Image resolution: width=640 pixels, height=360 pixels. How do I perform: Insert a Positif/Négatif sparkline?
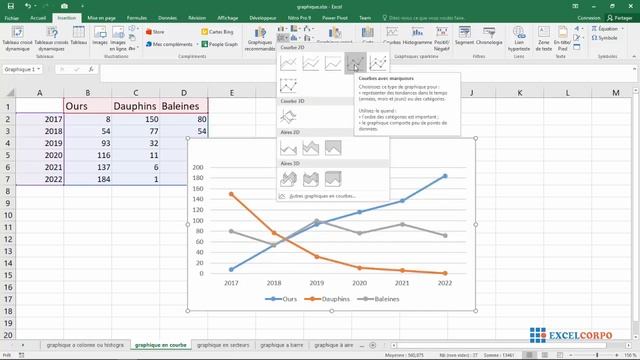point(442,38)
